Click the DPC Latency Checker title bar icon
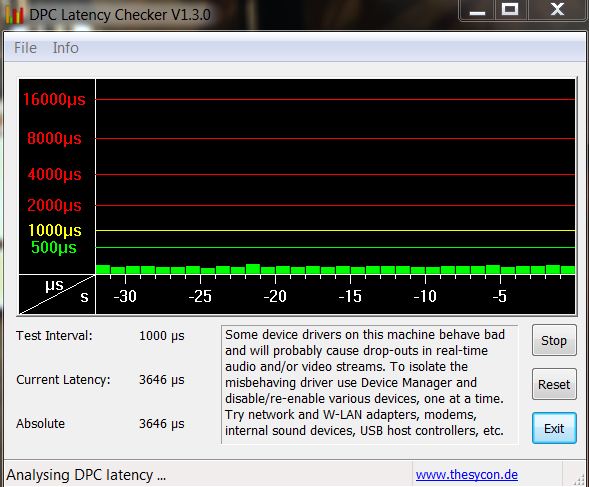 pyautogui.click(x=14, y=15)
